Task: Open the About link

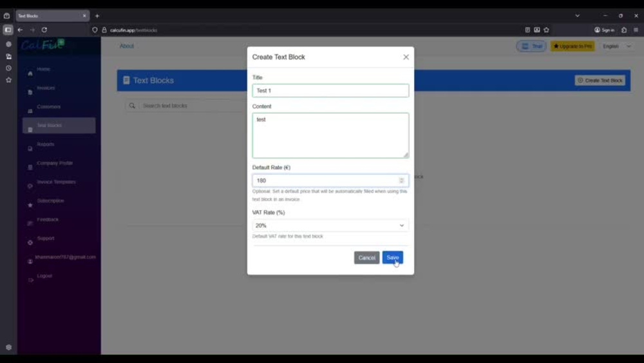Action: (126, 46)
